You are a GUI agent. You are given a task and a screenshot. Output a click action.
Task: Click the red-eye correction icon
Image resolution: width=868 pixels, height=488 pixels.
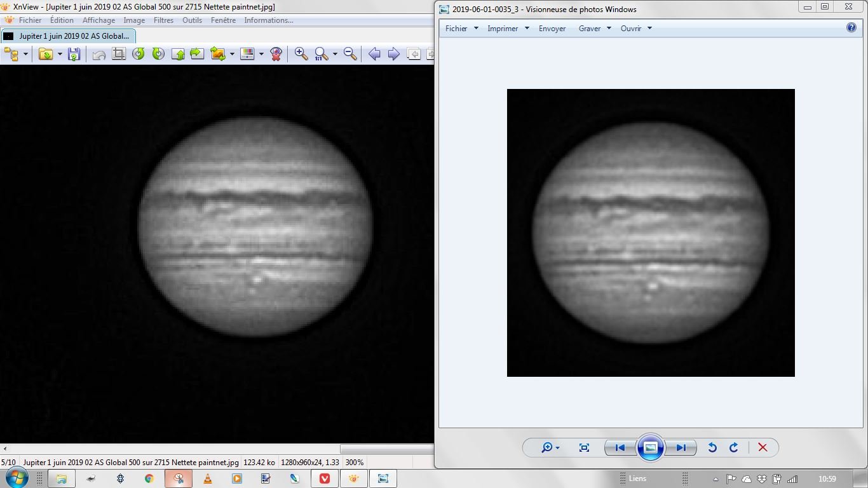point(276,54)
